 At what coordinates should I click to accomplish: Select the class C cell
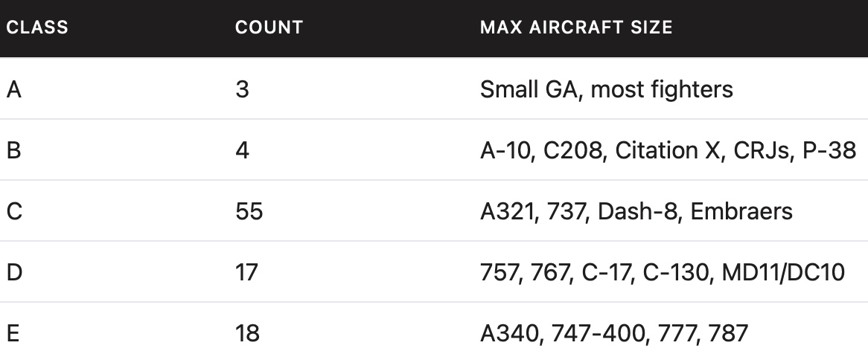(x=14, y=212)
